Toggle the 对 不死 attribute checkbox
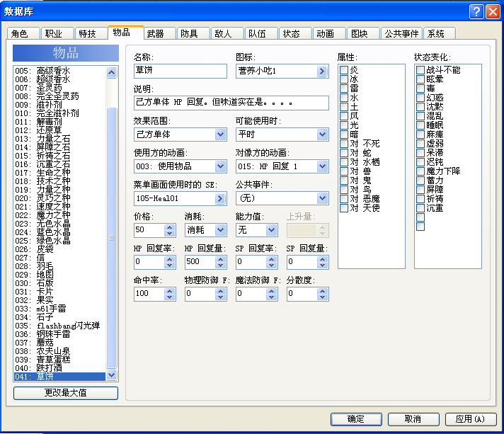The width and height of the screenshot is (504, 434). click(344, 144)
